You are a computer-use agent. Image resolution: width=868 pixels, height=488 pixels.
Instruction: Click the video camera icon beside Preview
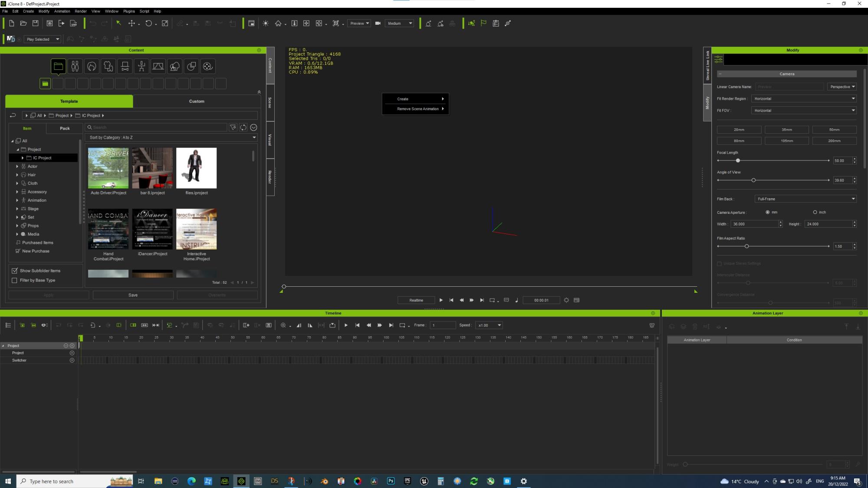[378, 23]
